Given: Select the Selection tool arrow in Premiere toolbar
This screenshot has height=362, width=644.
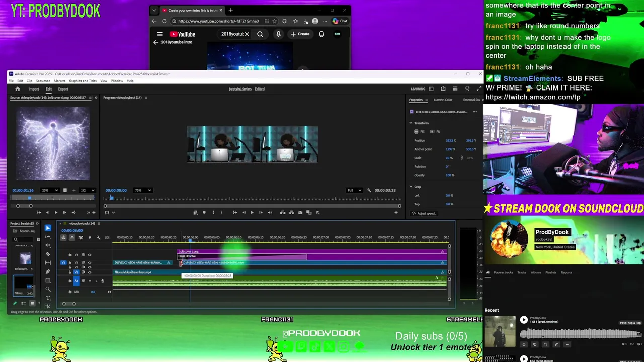Looking at the screenshot, I should 48,228.
